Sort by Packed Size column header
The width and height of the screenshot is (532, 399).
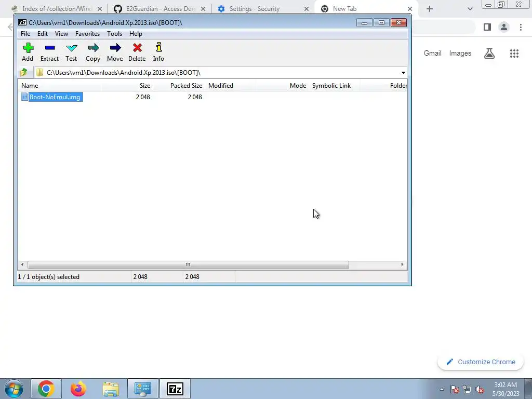[179, 86]
